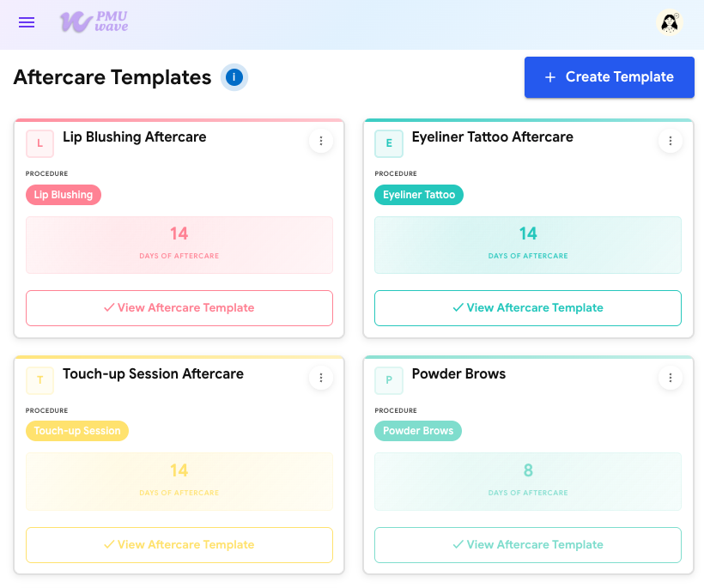Select the 'Touch-up Session' procedure chip
This screenshot has height=588, width=704.
tap(77, 431)
